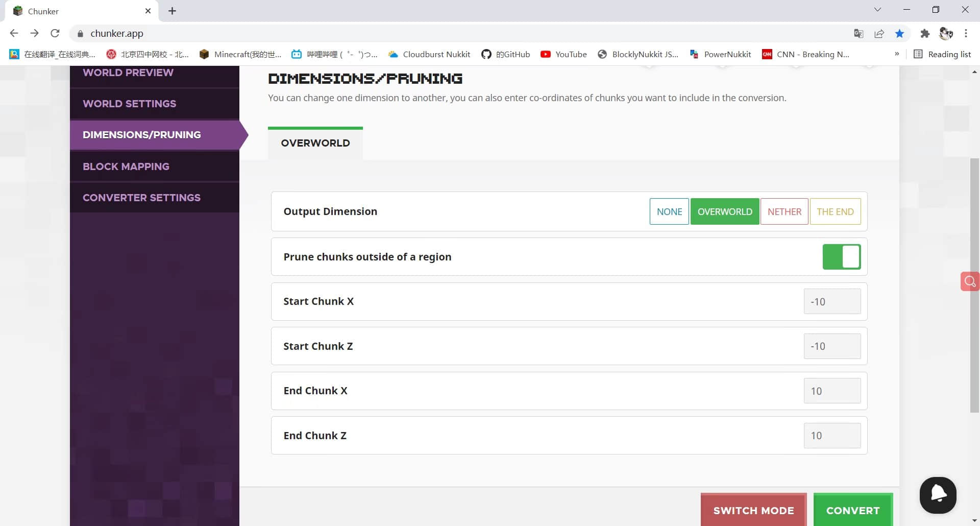Click the Switch Mode button
980x526 pixels.
coord(753,510)
